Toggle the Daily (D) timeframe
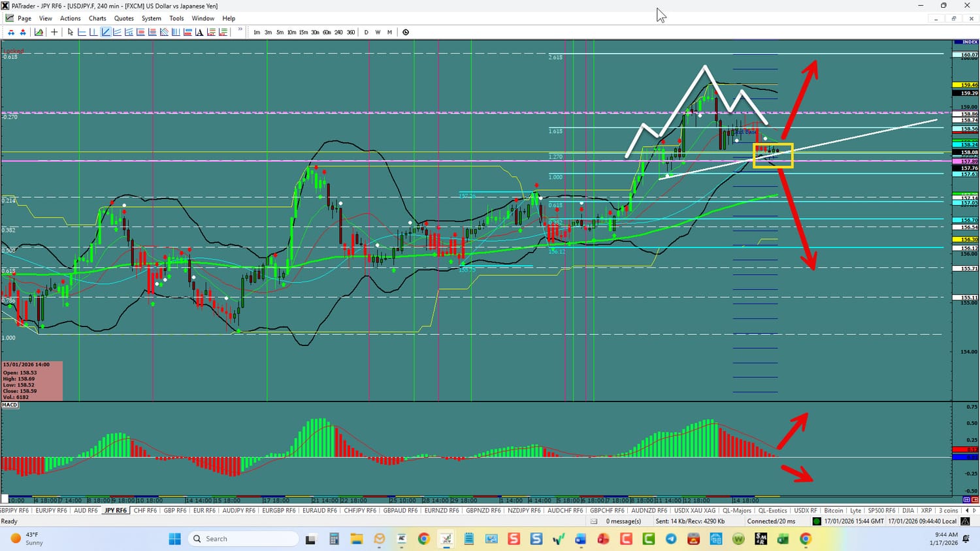This screenshot has height=551, width=980. coord(366,32)
